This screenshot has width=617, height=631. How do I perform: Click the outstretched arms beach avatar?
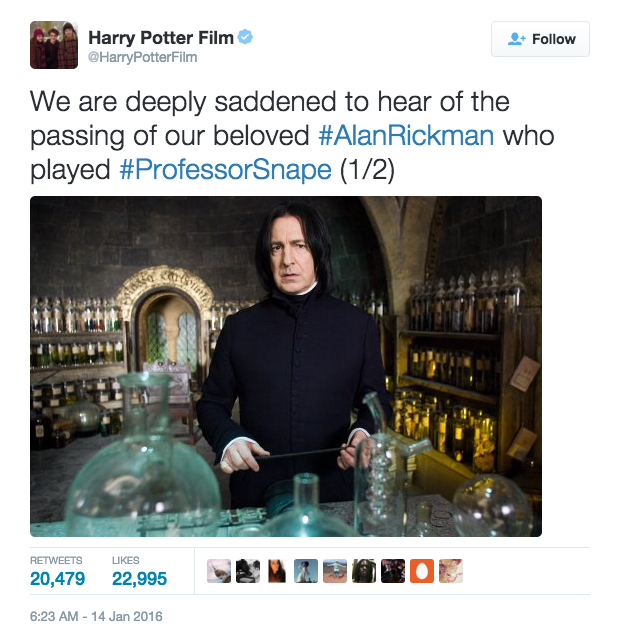[x=335, y=571]
